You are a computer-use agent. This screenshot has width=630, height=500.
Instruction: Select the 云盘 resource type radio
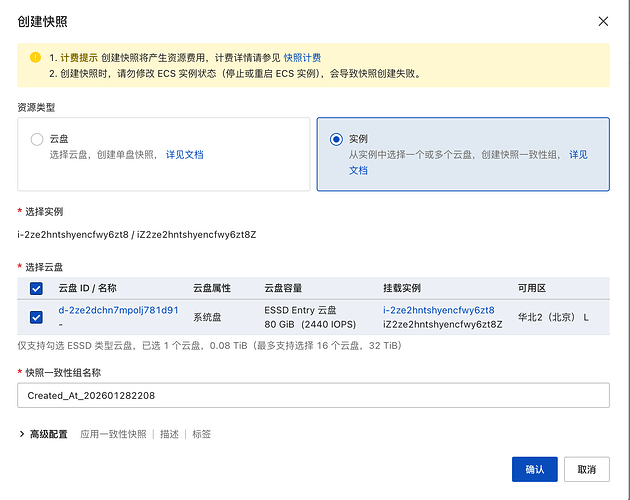[x=37, y=140]
